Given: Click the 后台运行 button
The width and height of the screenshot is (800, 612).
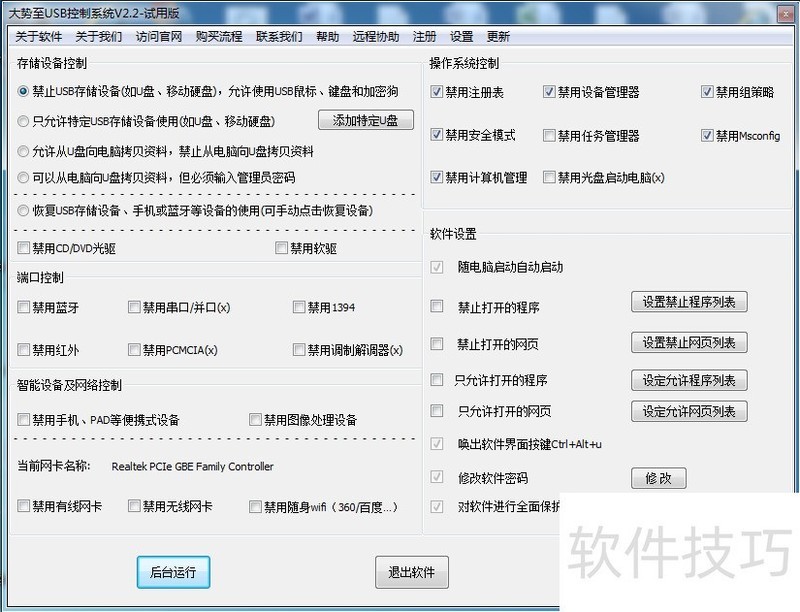Looking at the screenshot, I should click(x=173, y=573).
